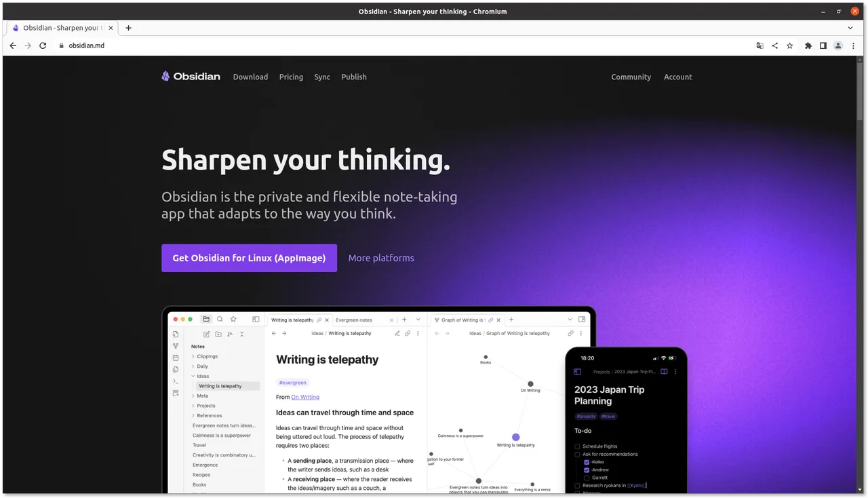Click the collapse-all icon above Notes
The width and height of the screenshot is (868, 498).
point(241,334)
